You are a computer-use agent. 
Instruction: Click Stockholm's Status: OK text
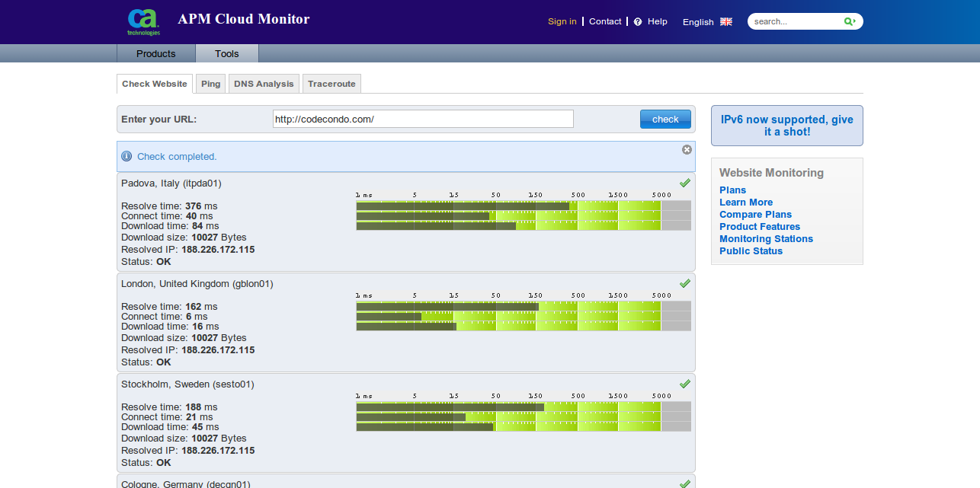point(146,463)
